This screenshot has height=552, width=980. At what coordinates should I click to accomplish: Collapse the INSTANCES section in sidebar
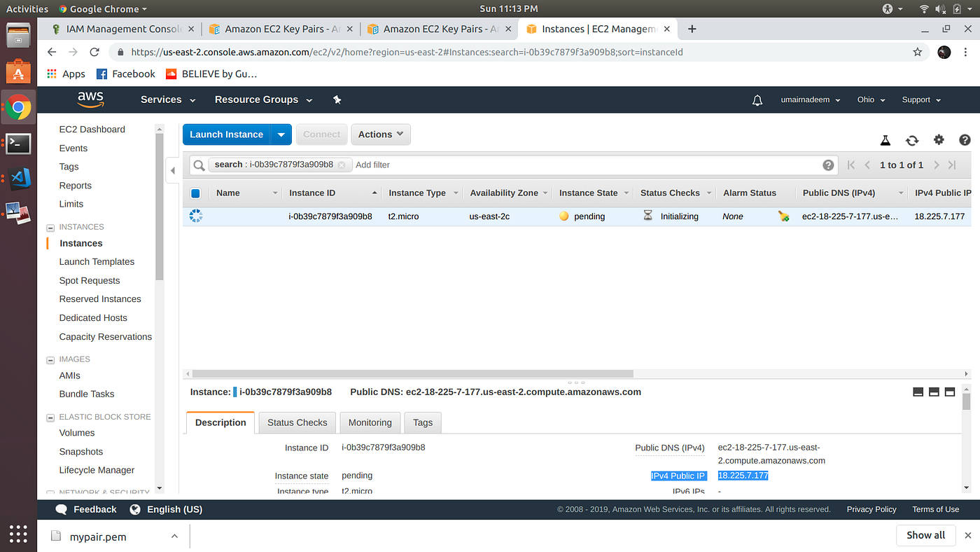click(50, 226)
